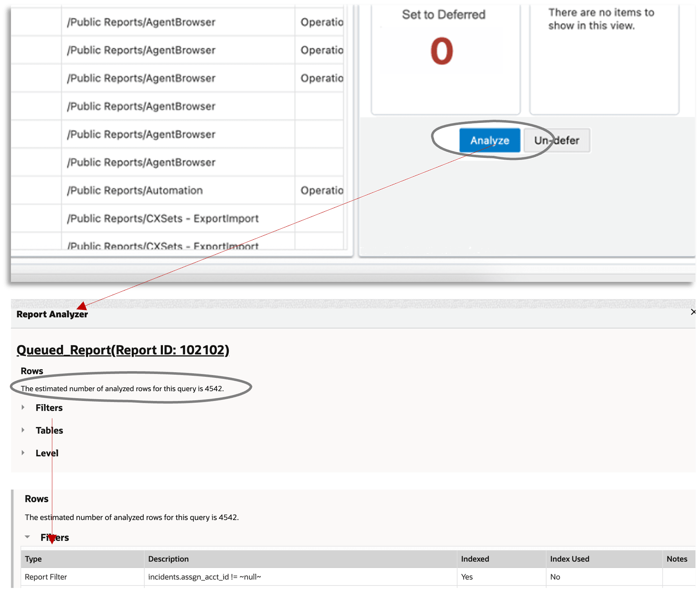Image resolution: width=700 pixels, height=589 pixels.
Task: Click the Operatio cell in Automation row
Action: (321, 190)
